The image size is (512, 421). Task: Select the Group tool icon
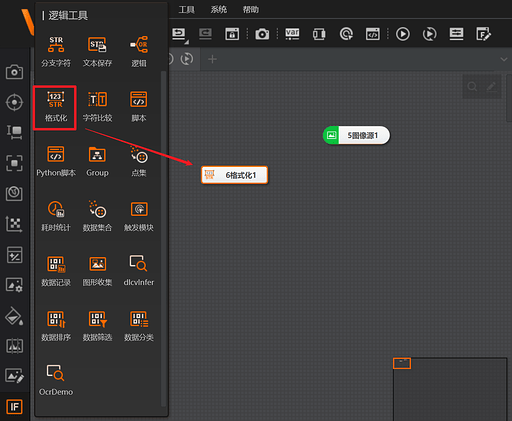click(97, 161)
